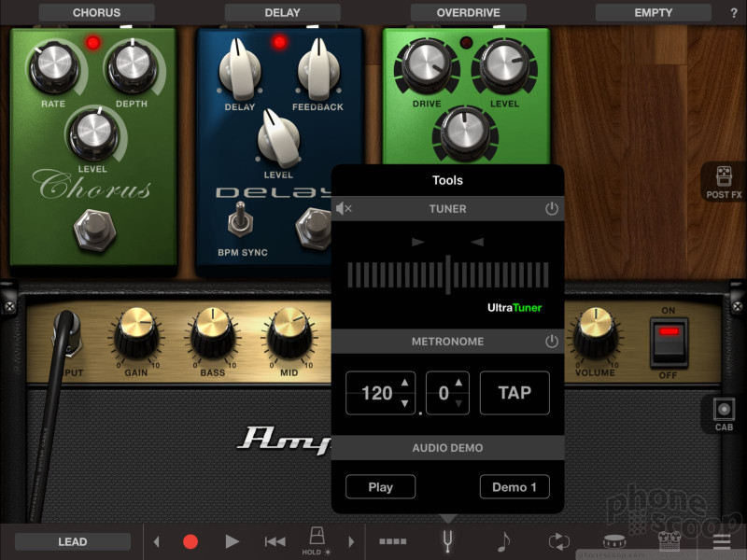Click the Chorus DEPTH knob
Image resolution: width=747 pixels, height=560 pixels.
(132, 65)
